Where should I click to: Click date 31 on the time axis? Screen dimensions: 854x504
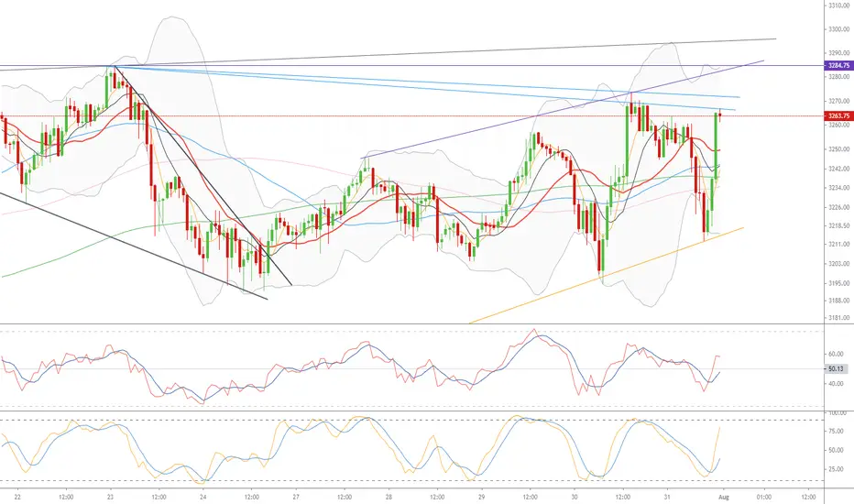coord(667,497)
